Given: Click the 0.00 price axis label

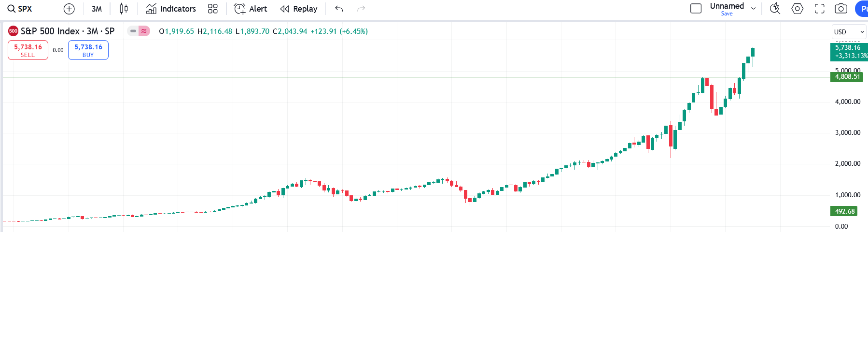Looking at the screenshot, I should (x=841, y=226).
